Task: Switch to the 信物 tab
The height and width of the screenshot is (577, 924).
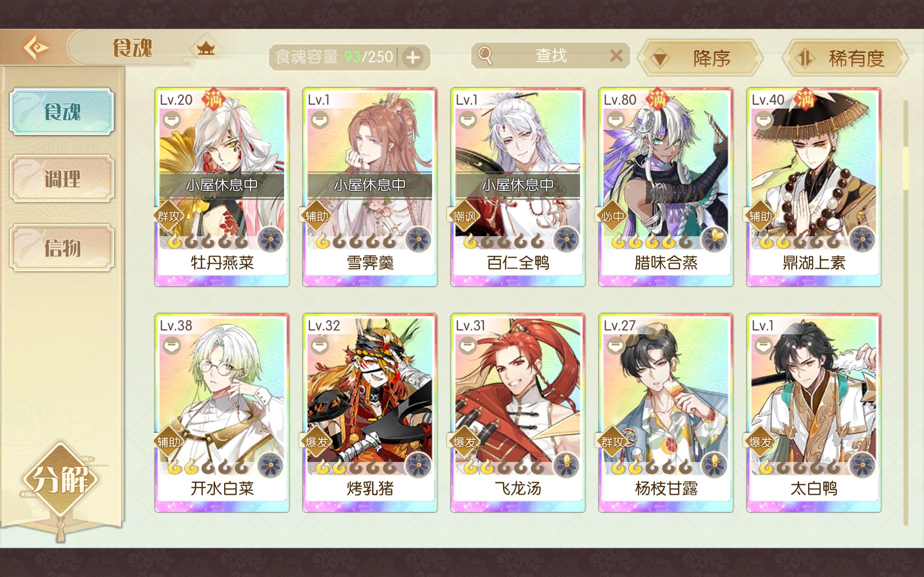Action: click(62, 247)
